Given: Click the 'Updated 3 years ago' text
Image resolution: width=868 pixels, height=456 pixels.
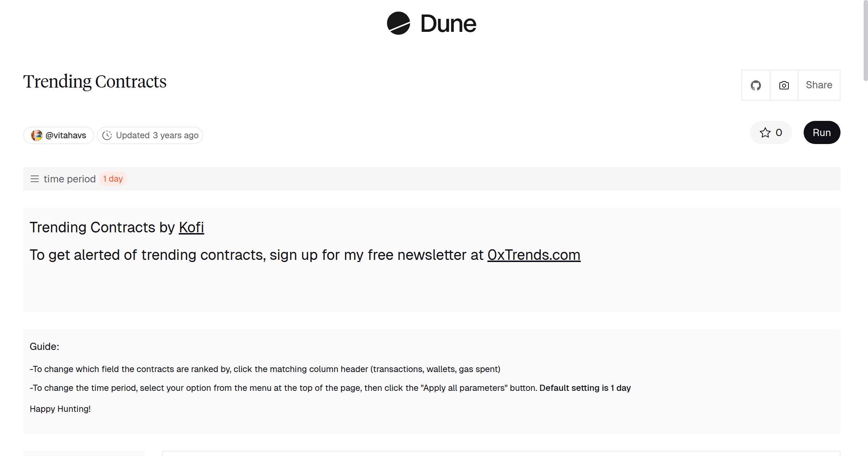Looking at the screenshot, I should (x=157, y=135).
